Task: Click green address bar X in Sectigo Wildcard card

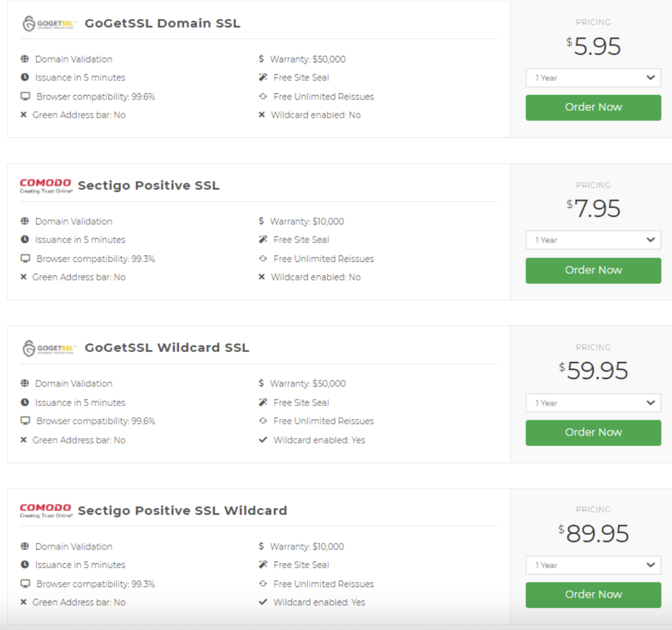Action: (x=24, y=602)
